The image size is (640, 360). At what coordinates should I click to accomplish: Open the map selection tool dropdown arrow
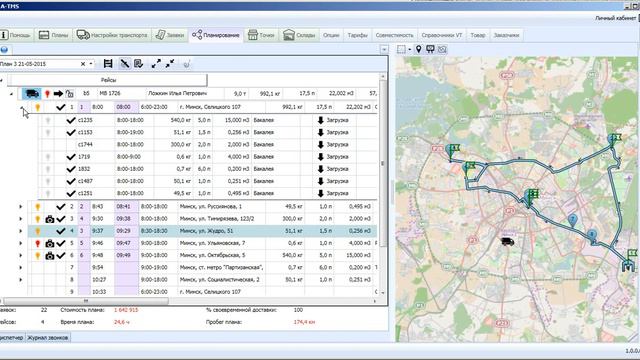point(409,50)
